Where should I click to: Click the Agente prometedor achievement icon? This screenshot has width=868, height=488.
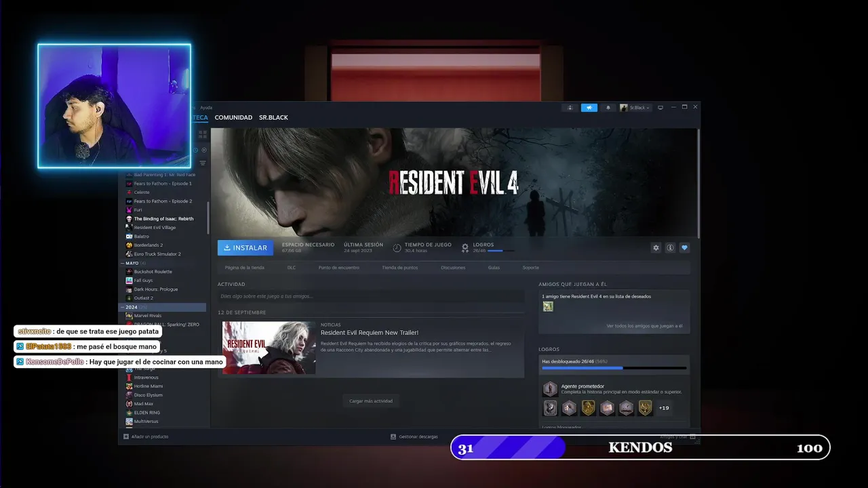(x=550, y=389)
